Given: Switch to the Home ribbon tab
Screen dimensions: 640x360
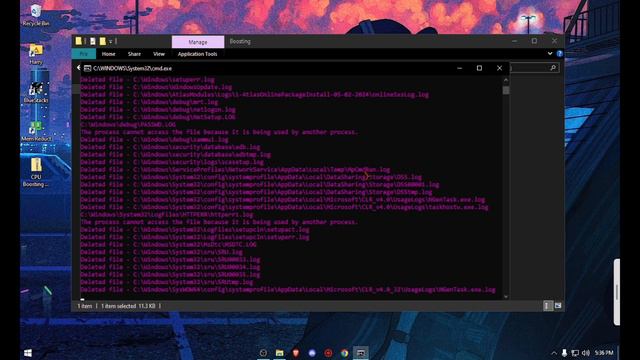Looking at the screenshot, I should pos(109,54).
